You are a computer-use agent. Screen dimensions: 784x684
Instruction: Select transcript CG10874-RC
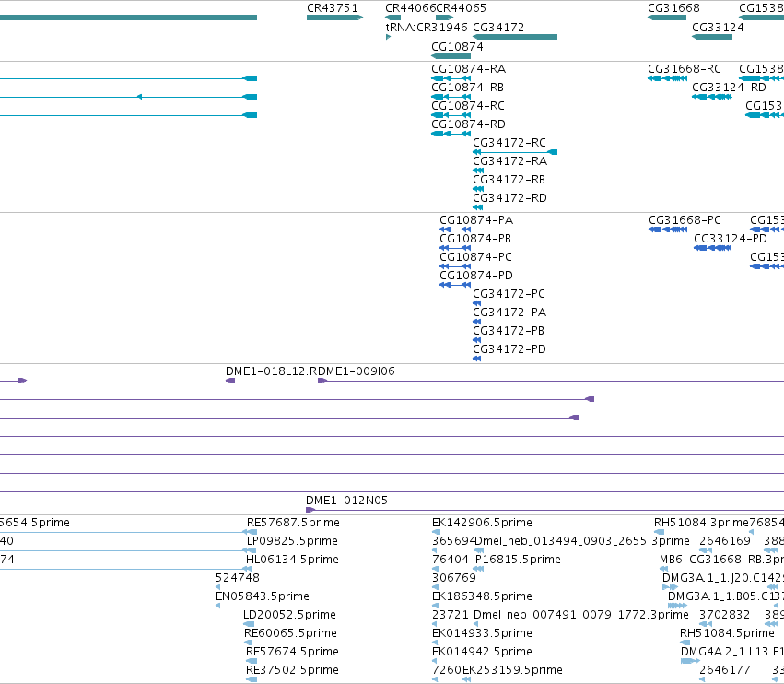pos(451,115)
